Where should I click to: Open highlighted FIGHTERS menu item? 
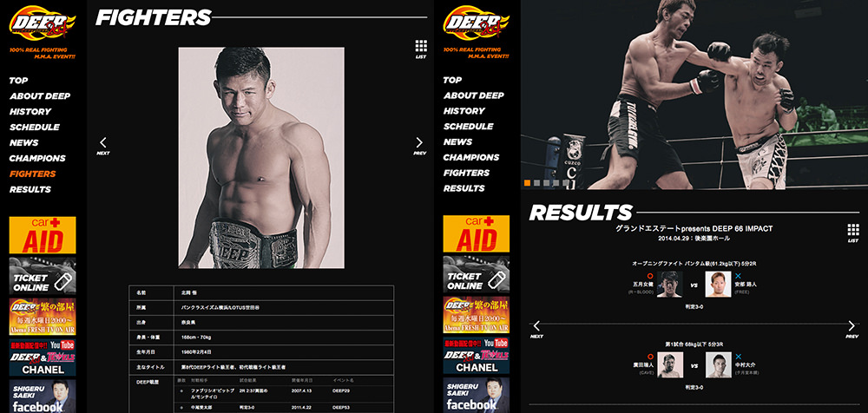(33, 174)
